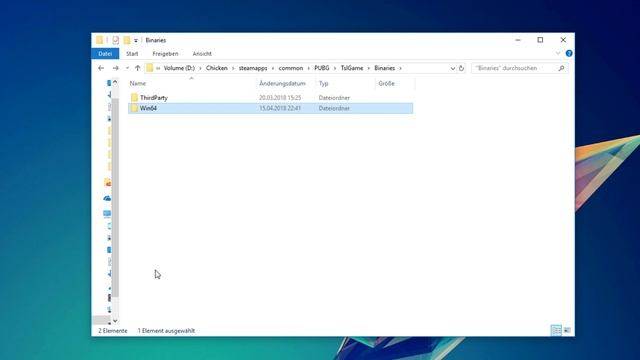Sort by the Name column header

138,83
